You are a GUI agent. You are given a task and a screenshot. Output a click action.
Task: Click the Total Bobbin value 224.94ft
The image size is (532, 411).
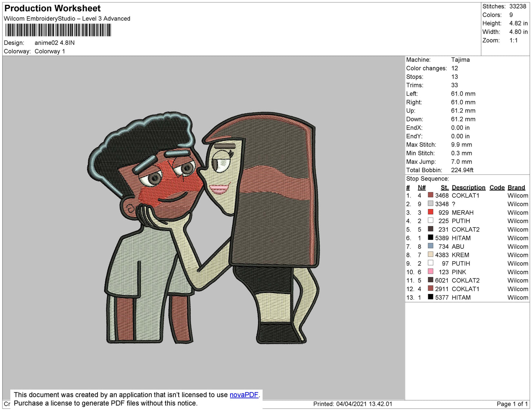coord(462,170)
